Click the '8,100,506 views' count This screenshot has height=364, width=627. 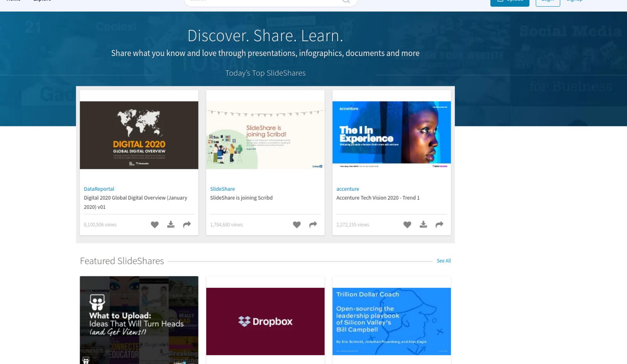click(100, 225)
